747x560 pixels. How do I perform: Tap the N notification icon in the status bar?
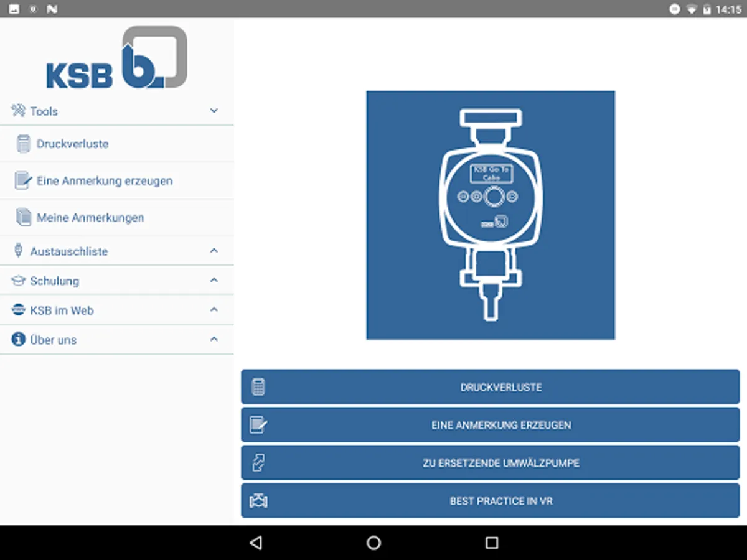click(52, 9)
